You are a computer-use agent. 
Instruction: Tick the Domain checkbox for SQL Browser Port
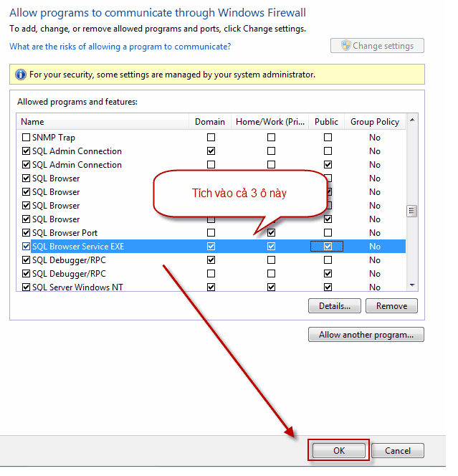211,233
